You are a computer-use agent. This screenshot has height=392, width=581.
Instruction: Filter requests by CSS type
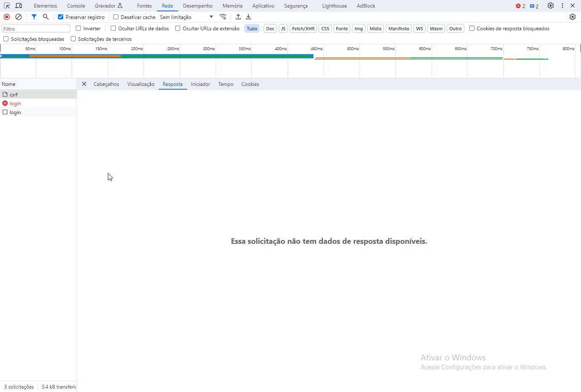click(325, 29)
